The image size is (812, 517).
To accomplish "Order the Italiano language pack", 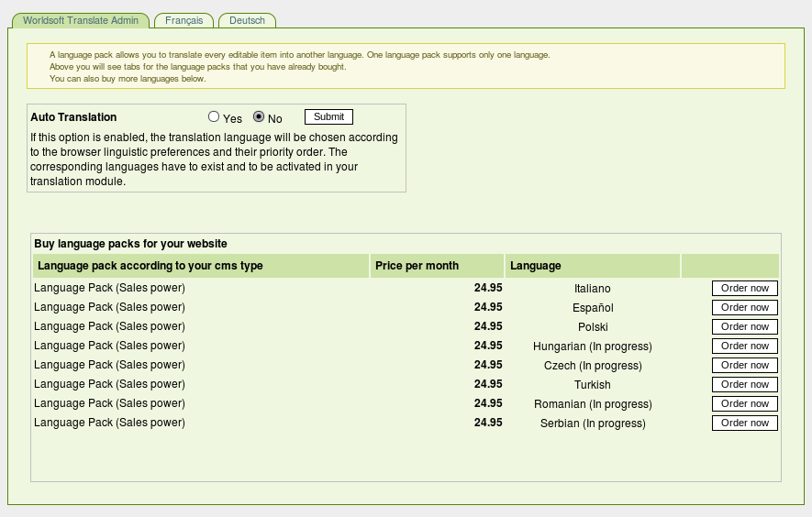I will 744,288.
